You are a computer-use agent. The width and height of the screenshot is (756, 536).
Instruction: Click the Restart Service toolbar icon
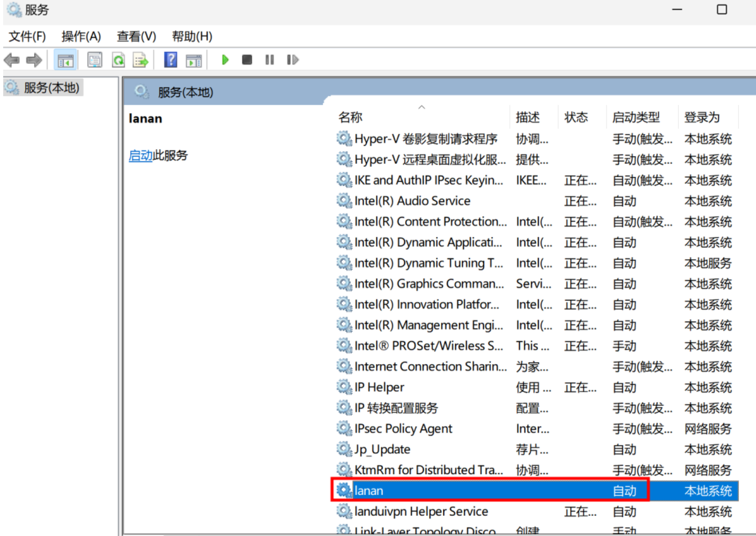pos(292,60)
